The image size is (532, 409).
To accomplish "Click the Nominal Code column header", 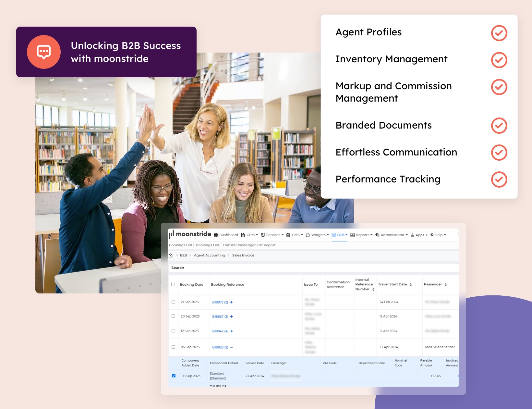I will pyautogui.click(x=401, y=363).
